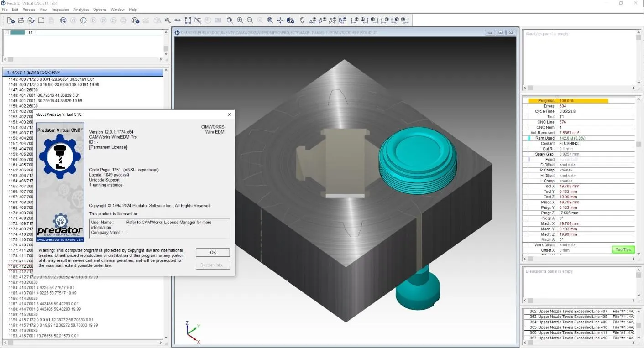
Task: Click the Cycle Time value 0:05:28.8
Action: [568, 111]
